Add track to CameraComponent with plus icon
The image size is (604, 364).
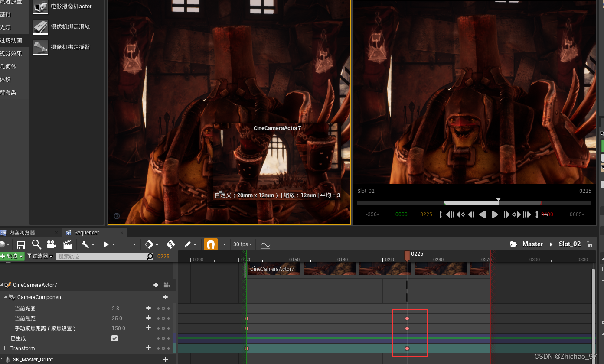165,297
